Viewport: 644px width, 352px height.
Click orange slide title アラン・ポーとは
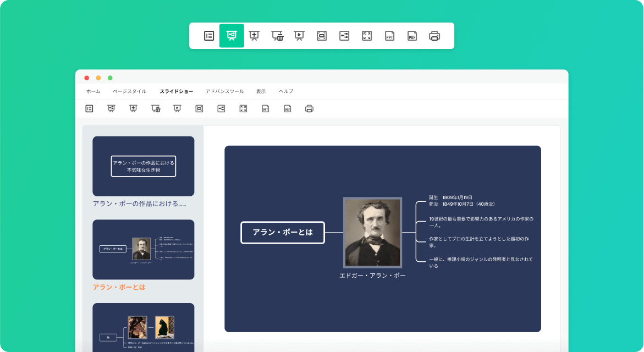(x=119, y=287)
